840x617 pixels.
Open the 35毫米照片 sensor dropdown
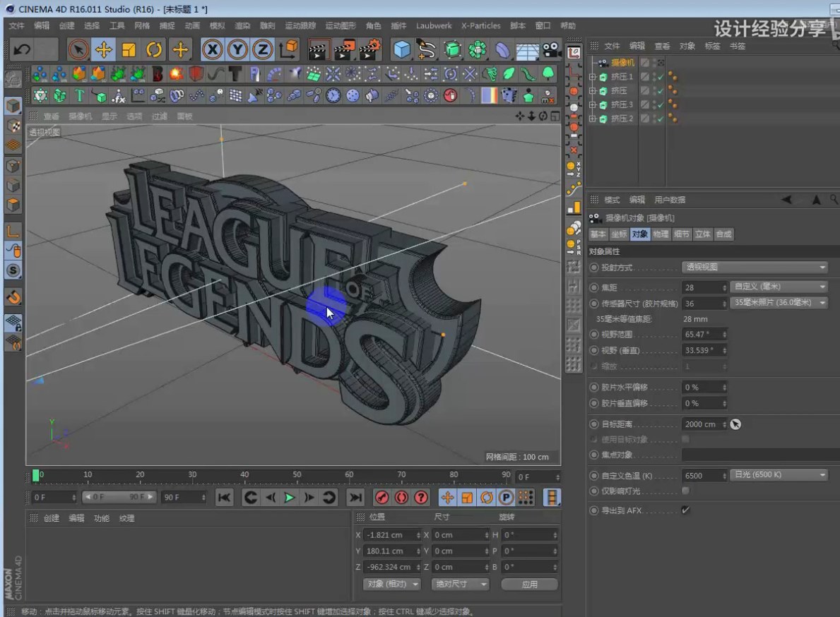(779, 303)
